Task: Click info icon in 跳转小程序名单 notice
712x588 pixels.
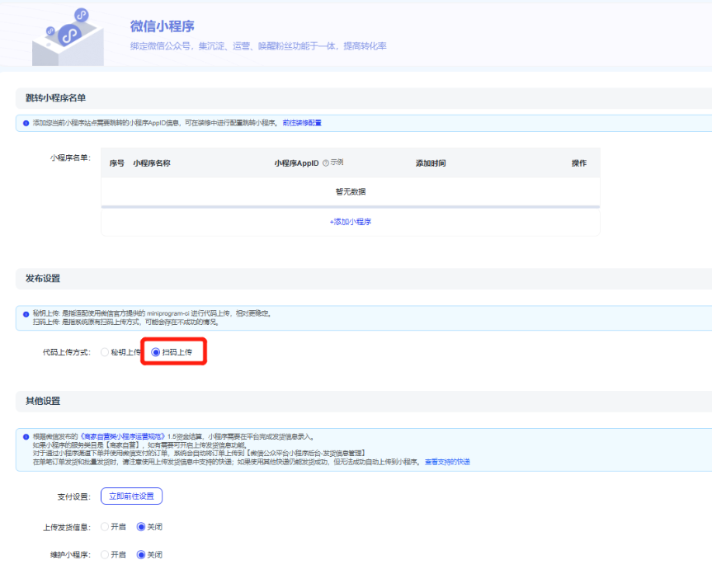Action: (x=26, y=123)
